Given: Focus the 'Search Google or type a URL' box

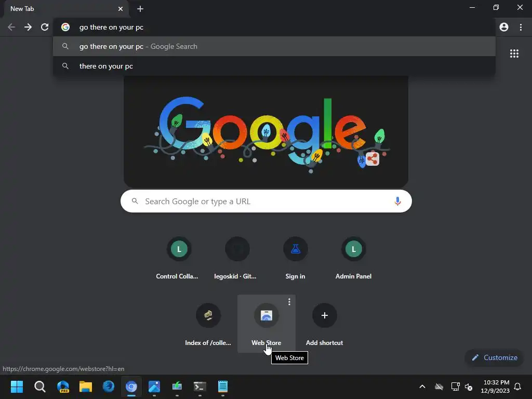Looking at the screenshot, I should [266, 201].
